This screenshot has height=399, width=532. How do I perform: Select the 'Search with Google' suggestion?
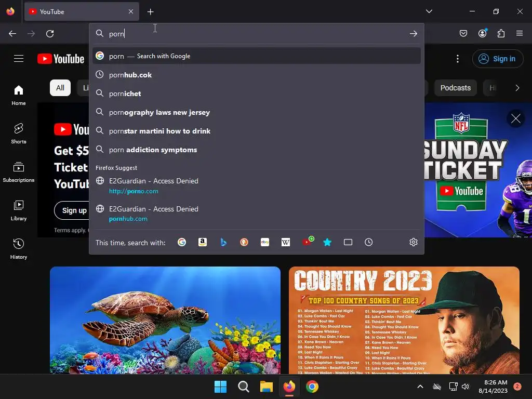coord(256,56)
